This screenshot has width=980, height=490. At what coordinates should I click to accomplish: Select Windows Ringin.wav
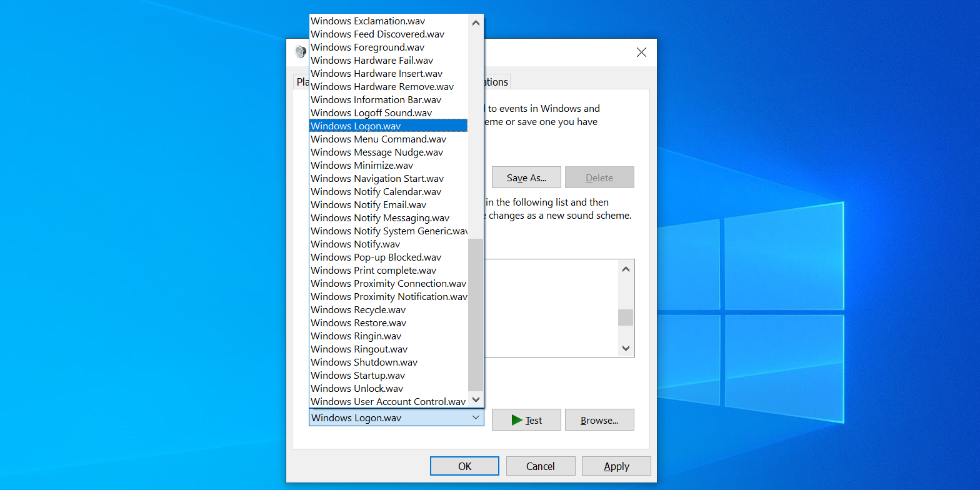(x=389, y=336)
